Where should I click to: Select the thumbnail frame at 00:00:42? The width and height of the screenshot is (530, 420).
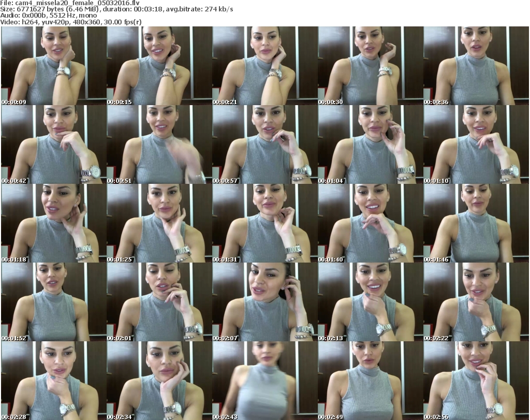(54, 144)
